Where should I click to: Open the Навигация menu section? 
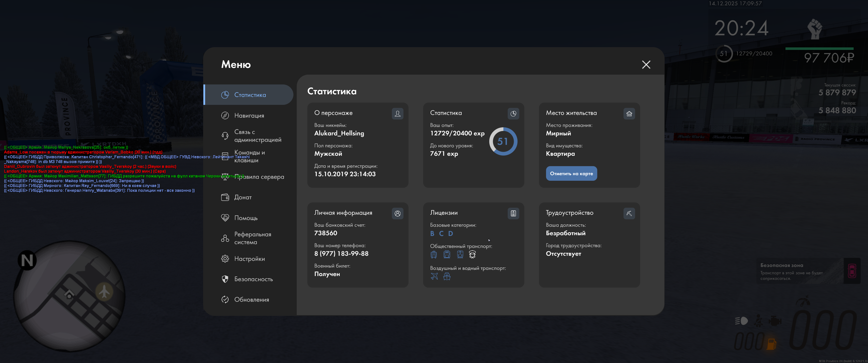249,115
